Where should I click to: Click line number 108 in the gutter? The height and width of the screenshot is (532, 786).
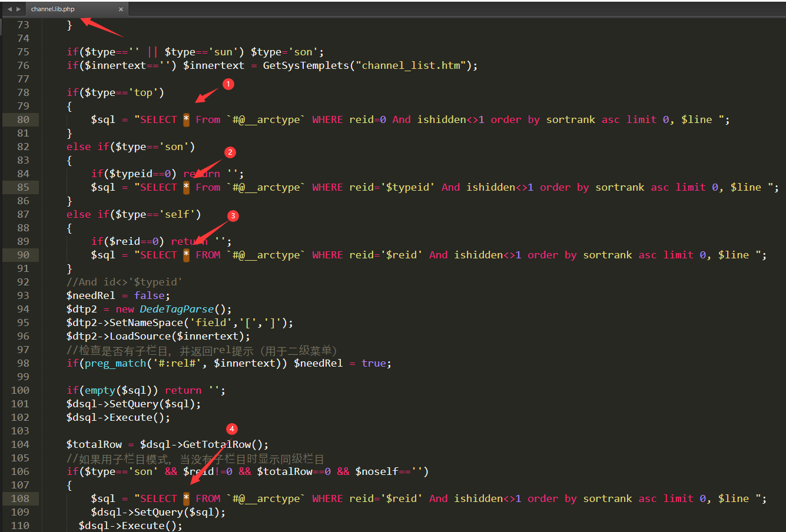coord(20,498)
